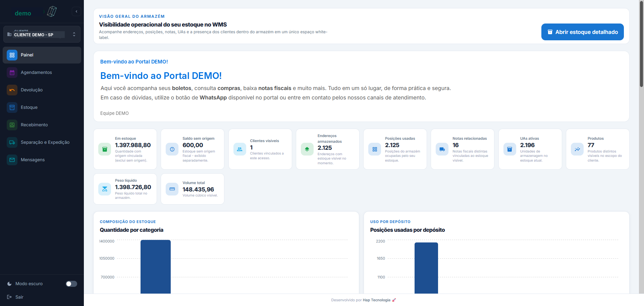644x306 pixels.
Task: Click the demo logo in sidebar header
Action: [36, 12]
